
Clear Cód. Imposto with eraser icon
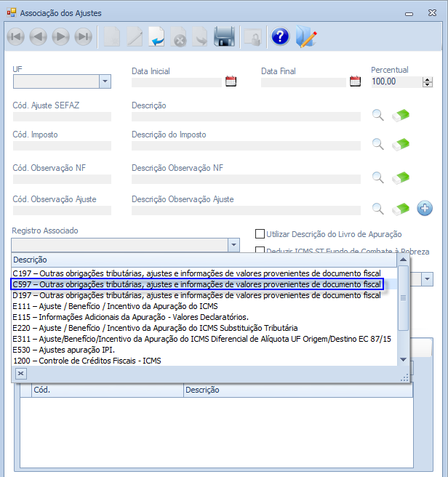(401, 145)
